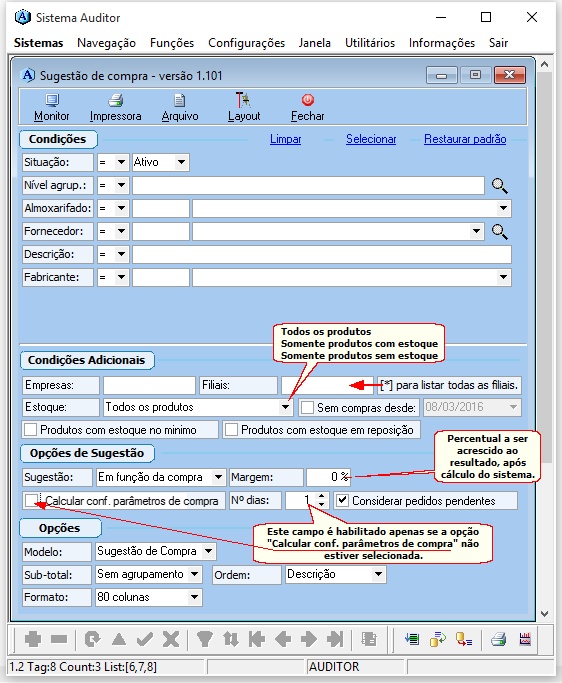Choose Arquivo output icon
562x683 pixels.
pos(179,101)
